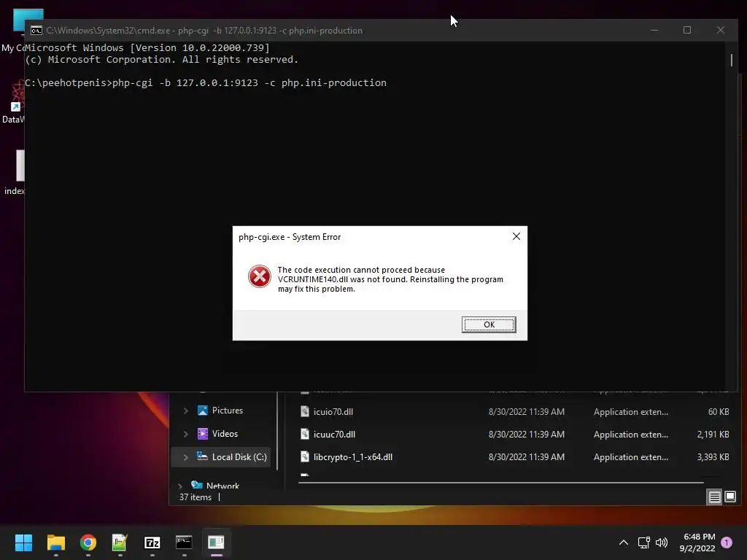Click the cmd.exe title bar icon
The image size is (747, 560).
click(36, 31)
